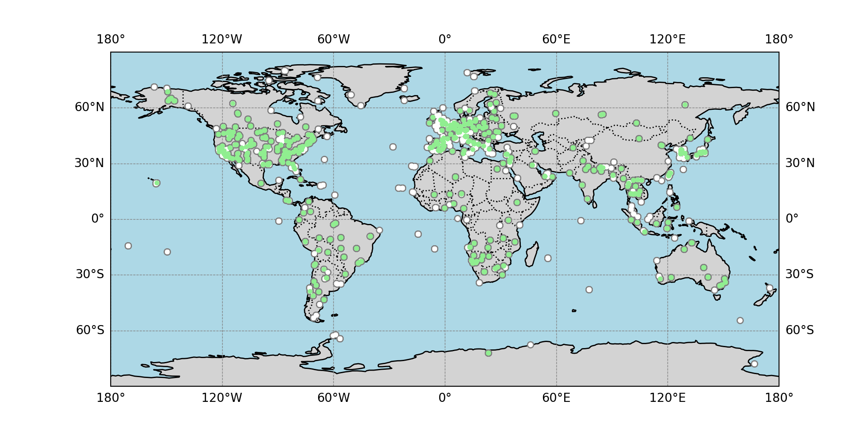Screen dimensions: 868x434
Task: Click the green marker in Antarctica
Action: (x=488, y=353)
